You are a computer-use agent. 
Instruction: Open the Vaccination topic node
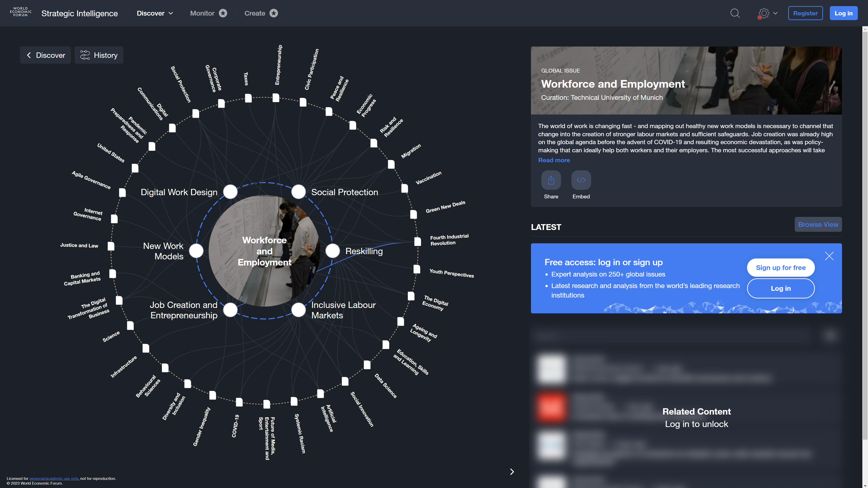coord(405,188)
